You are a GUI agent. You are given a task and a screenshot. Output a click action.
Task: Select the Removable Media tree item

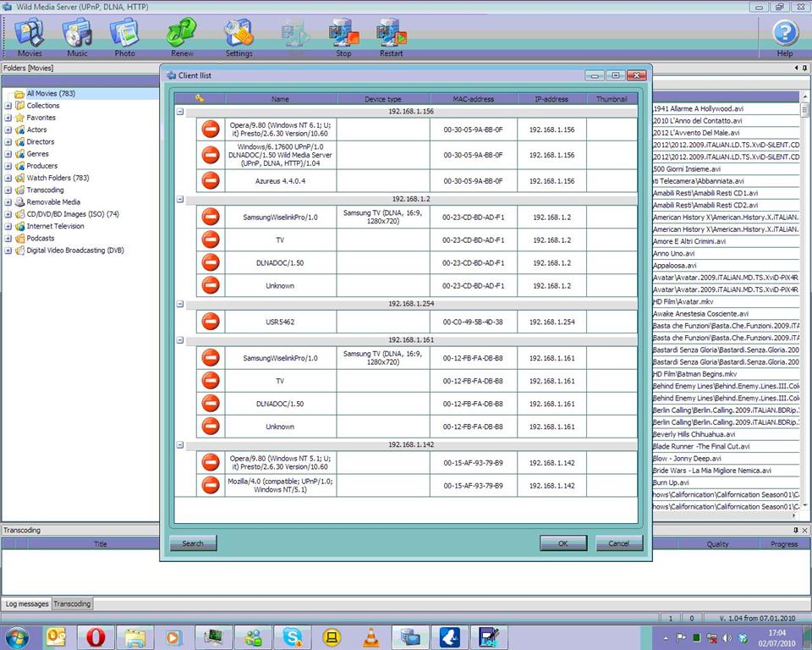[x=53, y=202]
